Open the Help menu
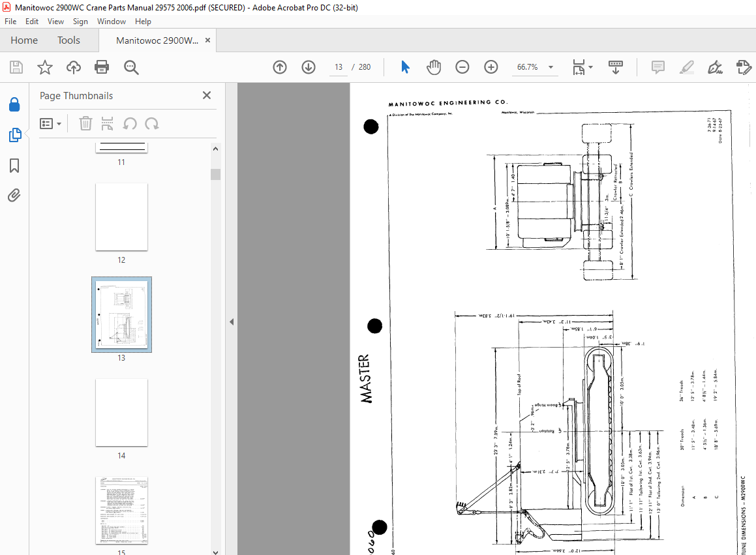 143,22
